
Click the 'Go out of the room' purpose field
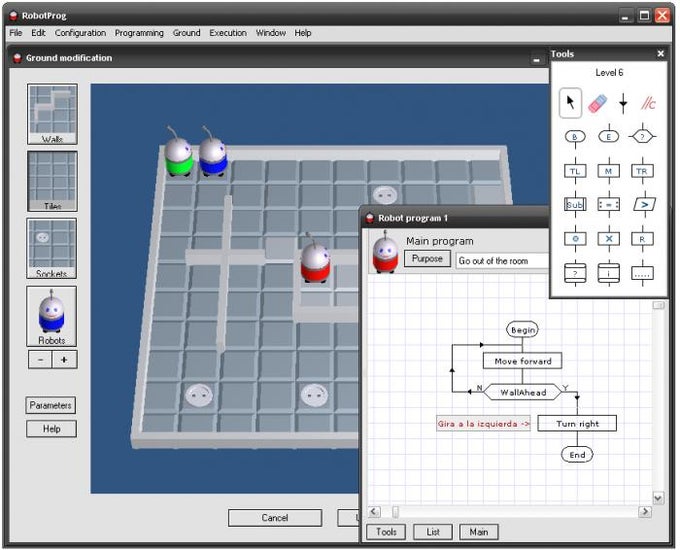coord(503,261)
